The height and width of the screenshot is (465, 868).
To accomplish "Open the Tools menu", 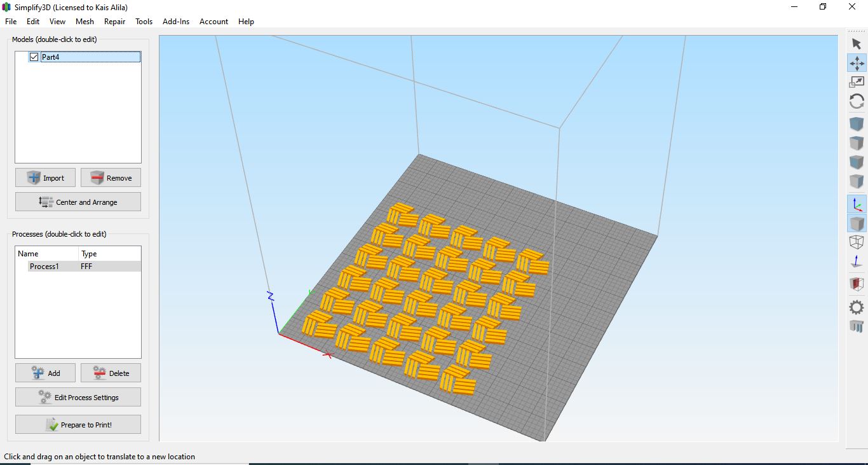I will [x=144, y=21].
